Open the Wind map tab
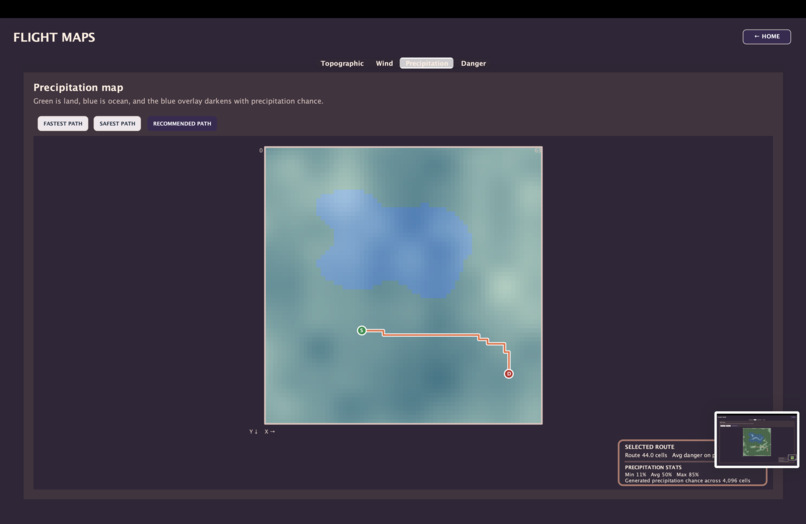Image resolution: width=806 pixels, height=524 pixels. [384, 63]
